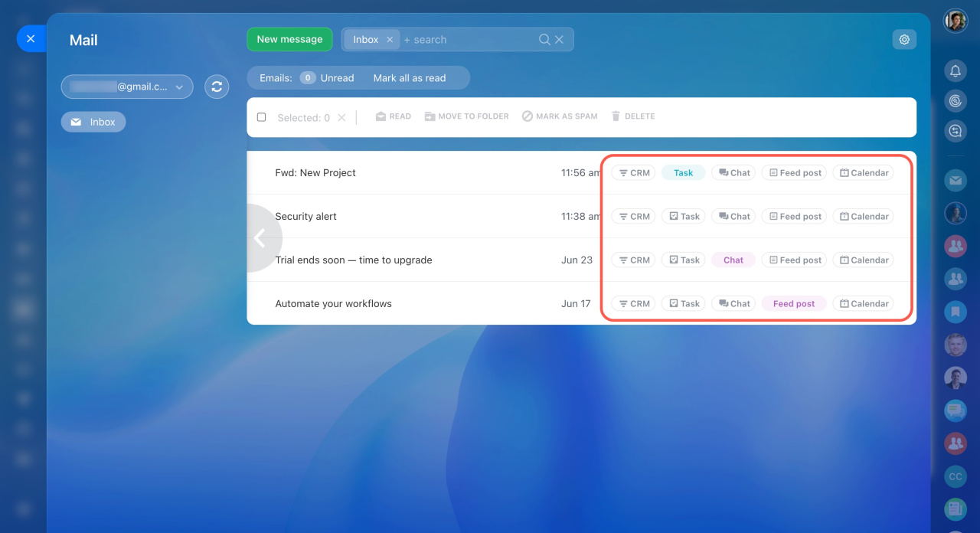Image resolution: width=980 pixels, height=533 pixels.
Task: Click the New message button
Action: [289, 40]
